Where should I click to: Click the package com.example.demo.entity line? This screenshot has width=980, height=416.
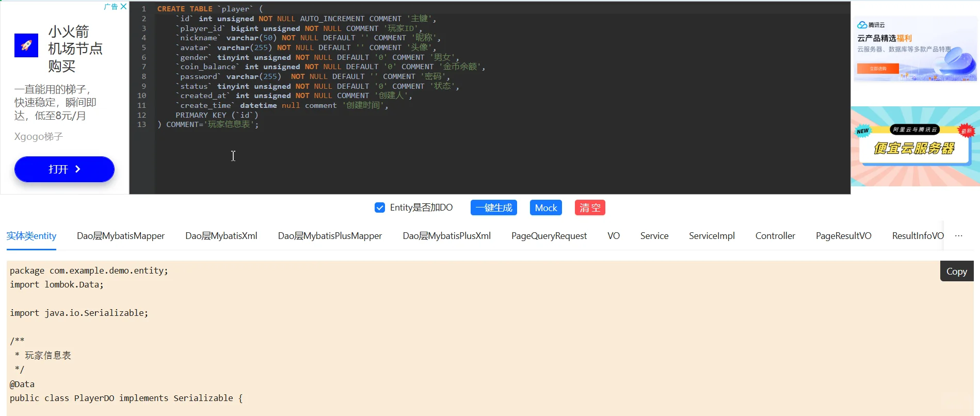pos(89,270)
